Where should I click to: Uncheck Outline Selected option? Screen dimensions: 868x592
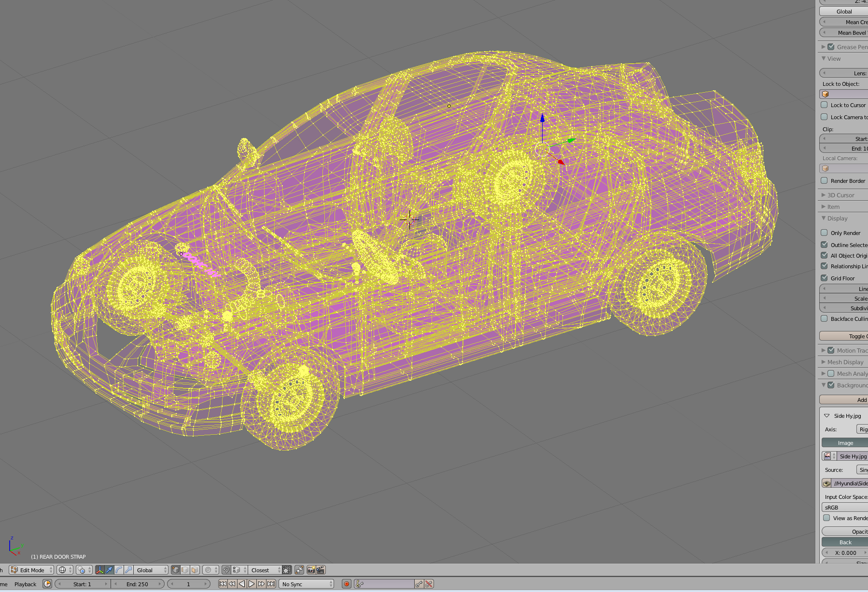[x=825, y=245]
